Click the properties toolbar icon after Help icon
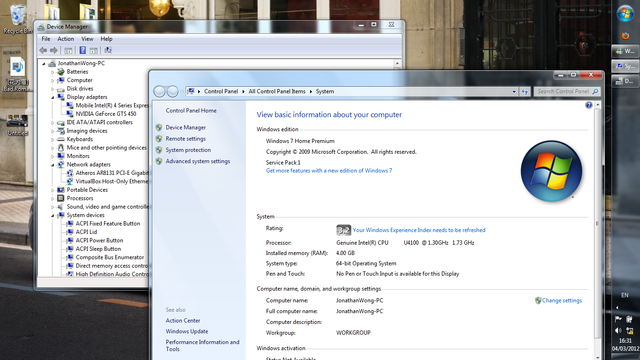Image resolution: width=640 pixels, height=360 pixels. (93, 51)
